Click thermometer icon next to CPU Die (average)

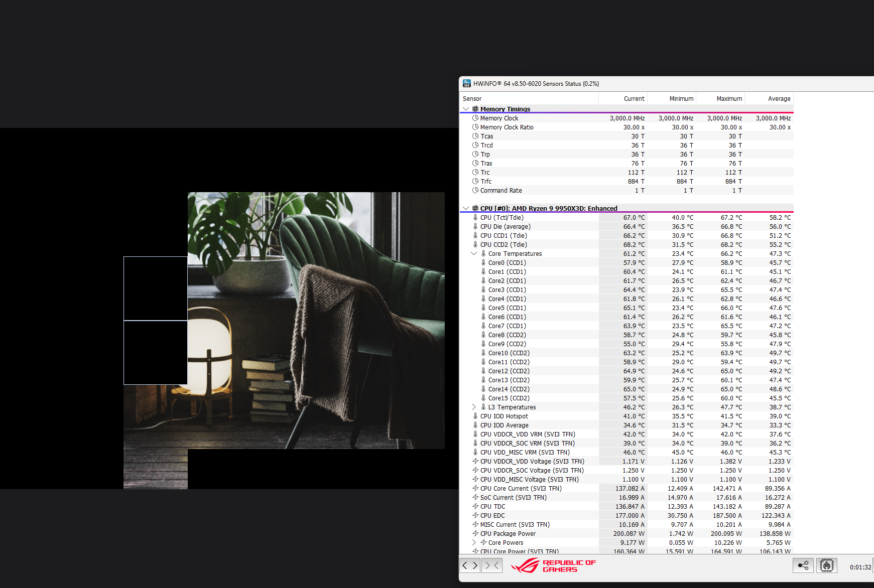tap(475, 226)
